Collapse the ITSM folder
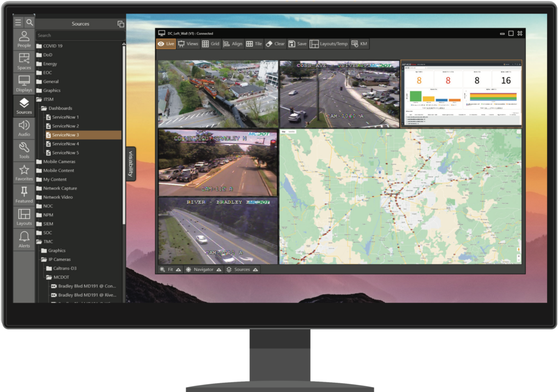This screenshot has width=558, height=392. click(x=39, y=100)
